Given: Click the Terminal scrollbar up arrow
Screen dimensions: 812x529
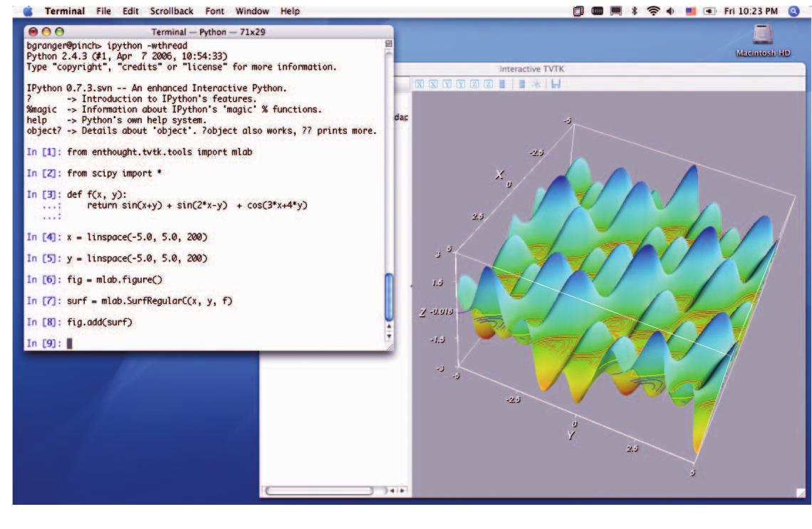Looking at the screenshot, I should (x=389, y=326).
